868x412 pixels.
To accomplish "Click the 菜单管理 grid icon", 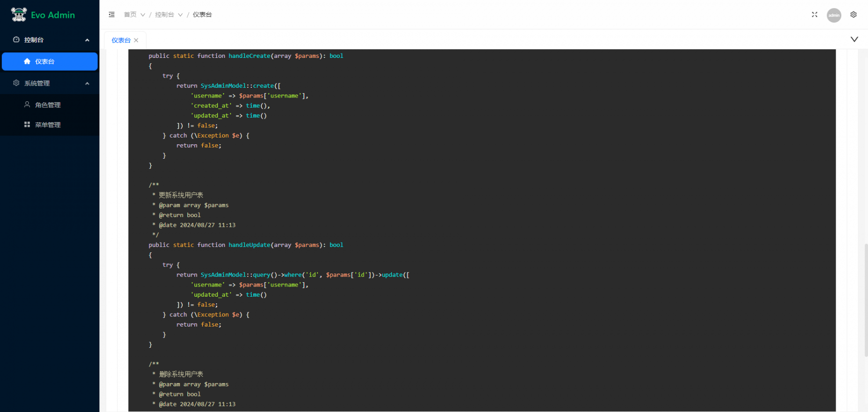I will pyautogui.click(x=27, y=124).
